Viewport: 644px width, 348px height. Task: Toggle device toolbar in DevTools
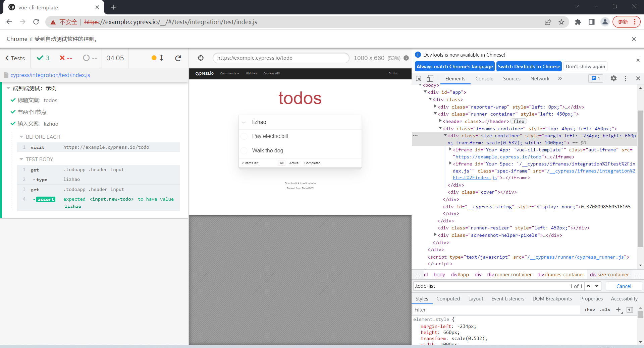tap(430, 78)
